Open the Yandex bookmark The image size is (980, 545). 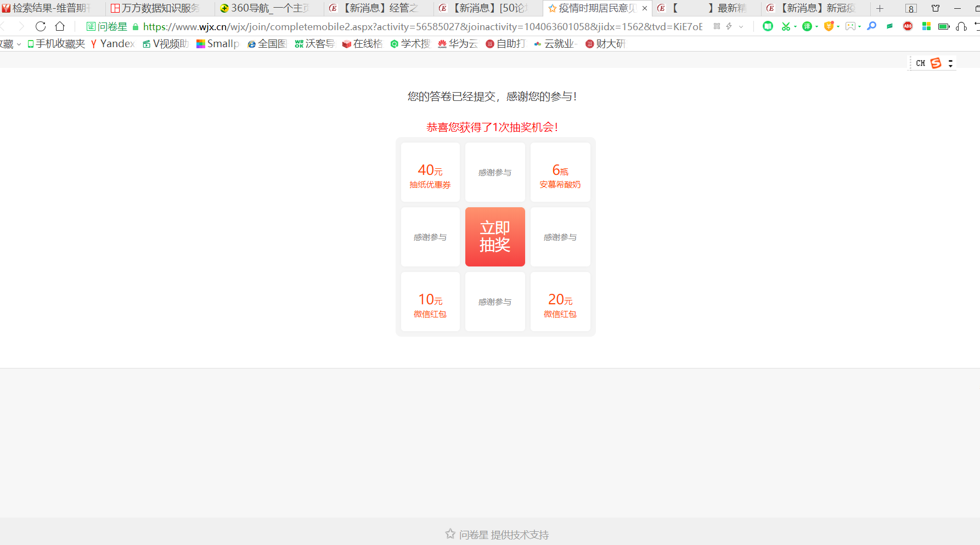113,44
